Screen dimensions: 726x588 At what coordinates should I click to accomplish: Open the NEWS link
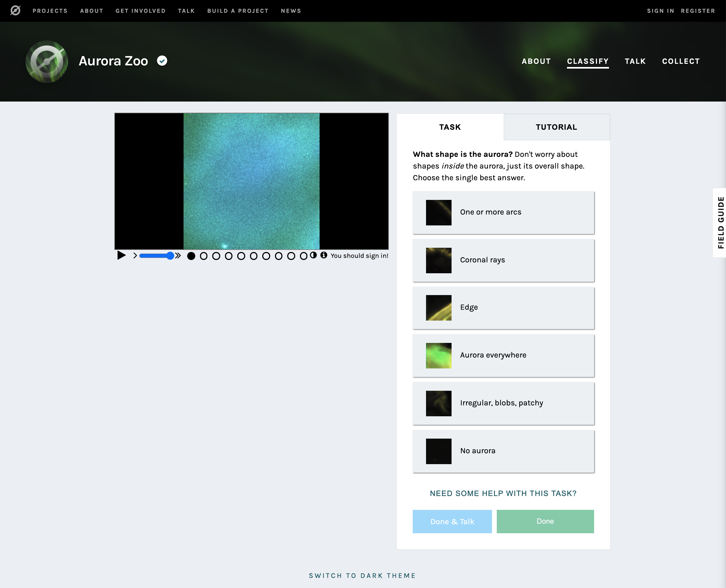[291, 11]
